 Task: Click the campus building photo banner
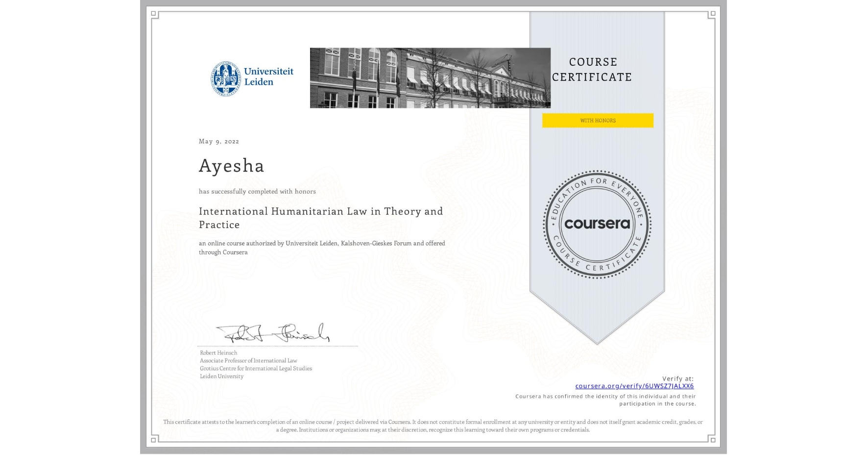pos(430,77)
